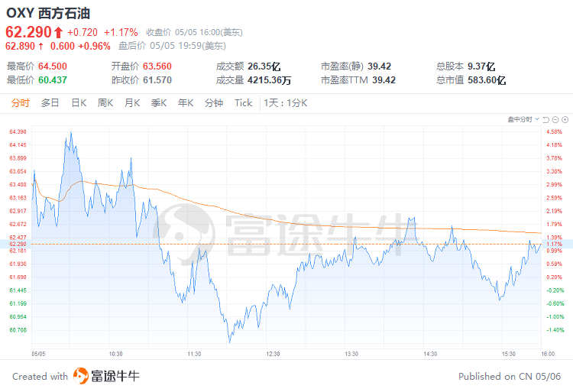Click the after-hours change +0.96%
This screenshot has width=573, height=392.
point(94,46)
